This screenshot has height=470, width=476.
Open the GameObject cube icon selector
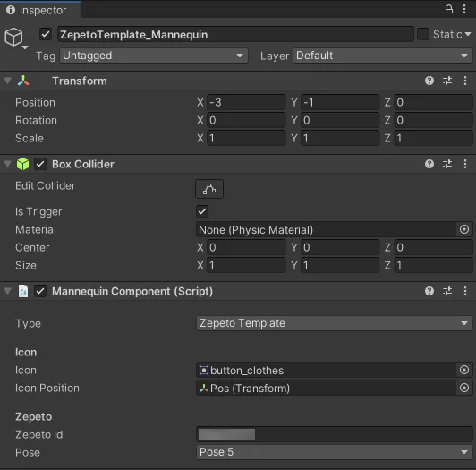pos(16,38)
